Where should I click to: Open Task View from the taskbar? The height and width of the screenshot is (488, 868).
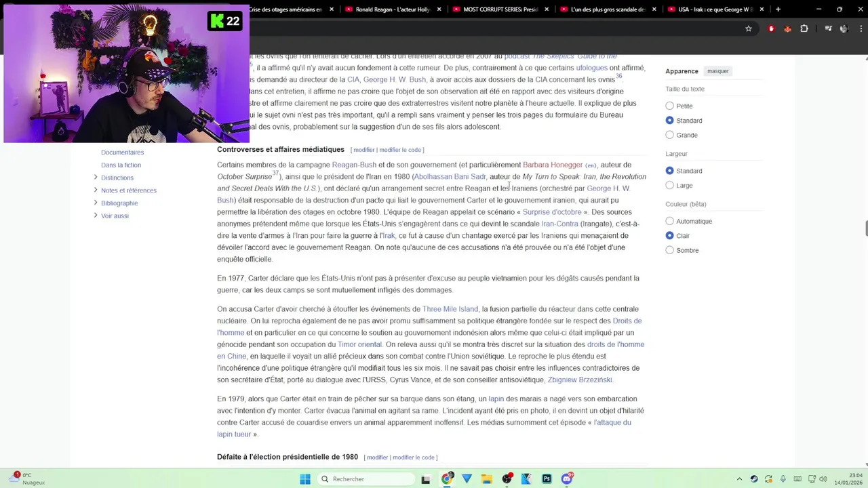[426, 479]
